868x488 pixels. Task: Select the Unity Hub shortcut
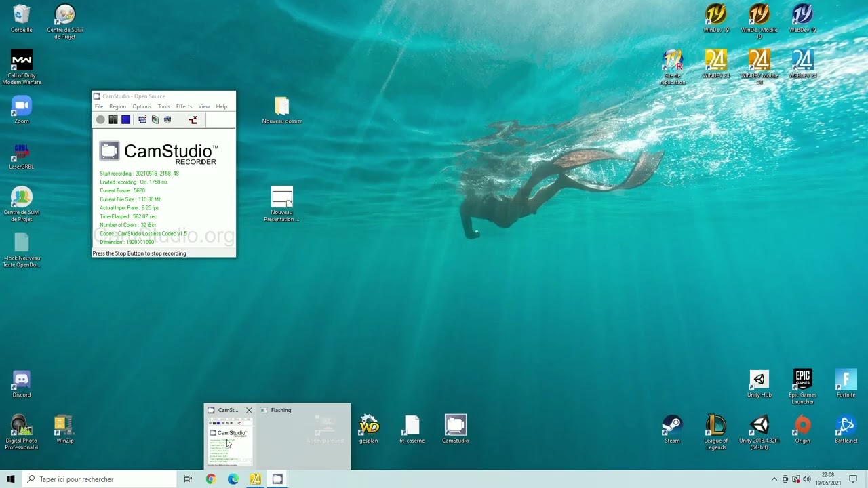point(759,384)
